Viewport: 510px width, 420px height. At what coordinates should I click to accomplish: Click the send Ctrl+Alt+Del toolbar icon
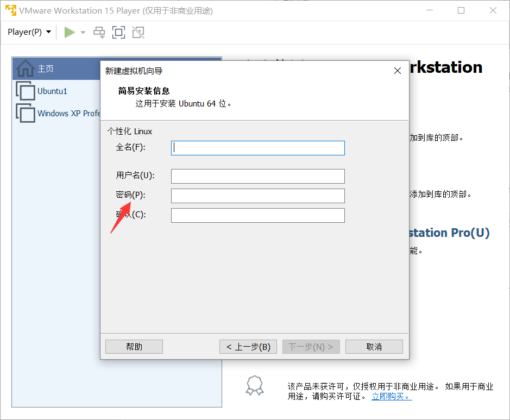(x=99, y=32)
